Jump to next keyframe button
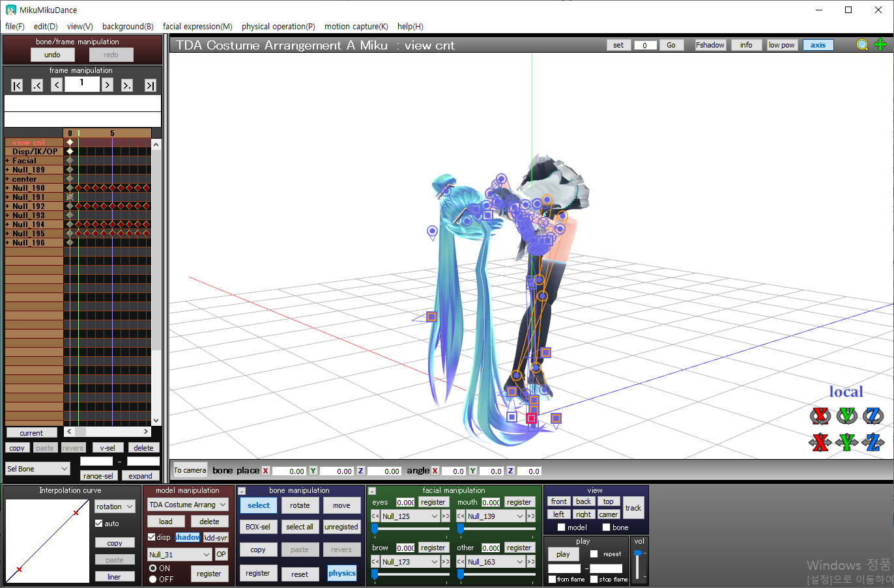Viewport: 894px width, 588px height. [x=127, y=85]
